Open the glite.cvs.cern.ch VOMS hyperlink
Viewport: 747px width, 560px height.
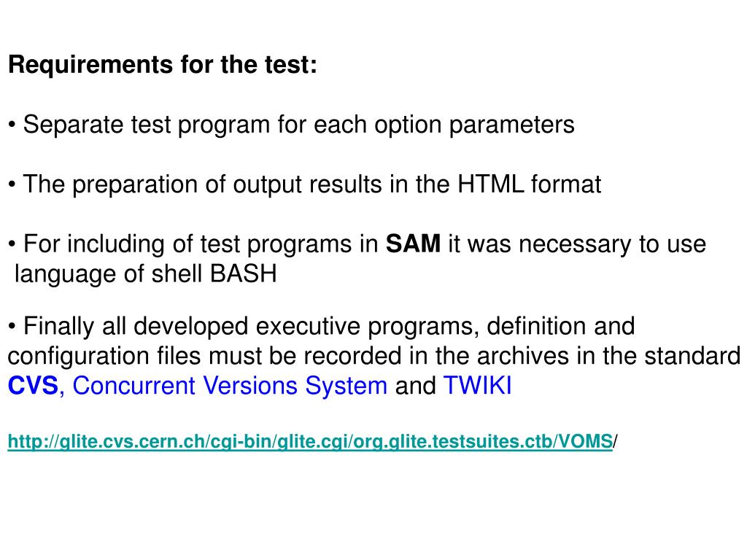click(x=310, y=441)
